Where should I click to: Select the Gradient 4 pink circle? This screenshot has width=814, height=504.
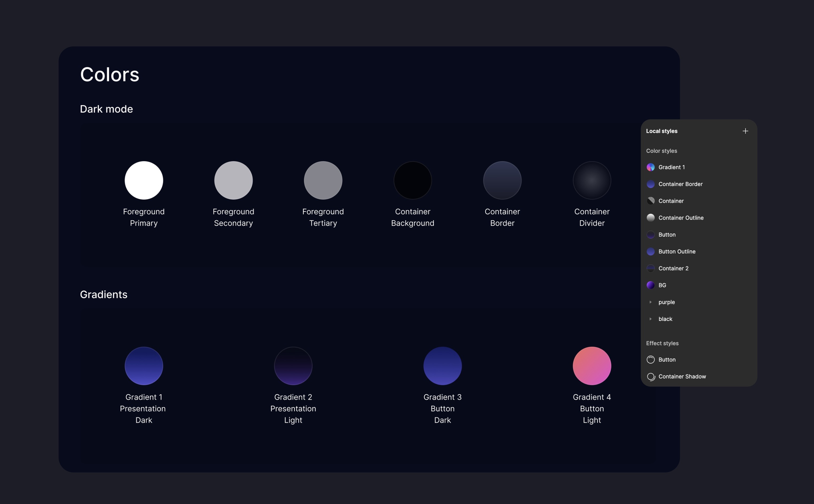pyautogui.click(x=592, y=366)
